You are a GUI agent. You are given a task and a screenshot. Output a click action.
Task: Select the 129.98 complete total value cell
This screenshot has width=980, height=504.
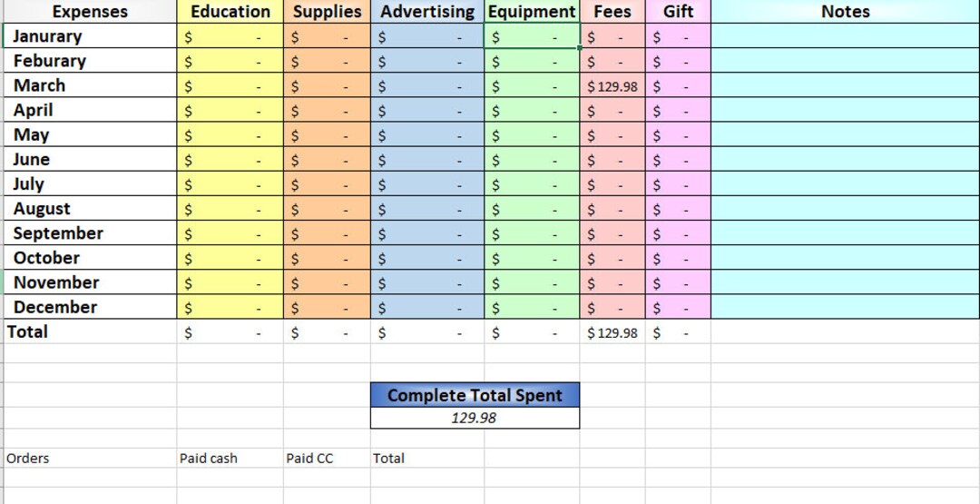(475, 418)
